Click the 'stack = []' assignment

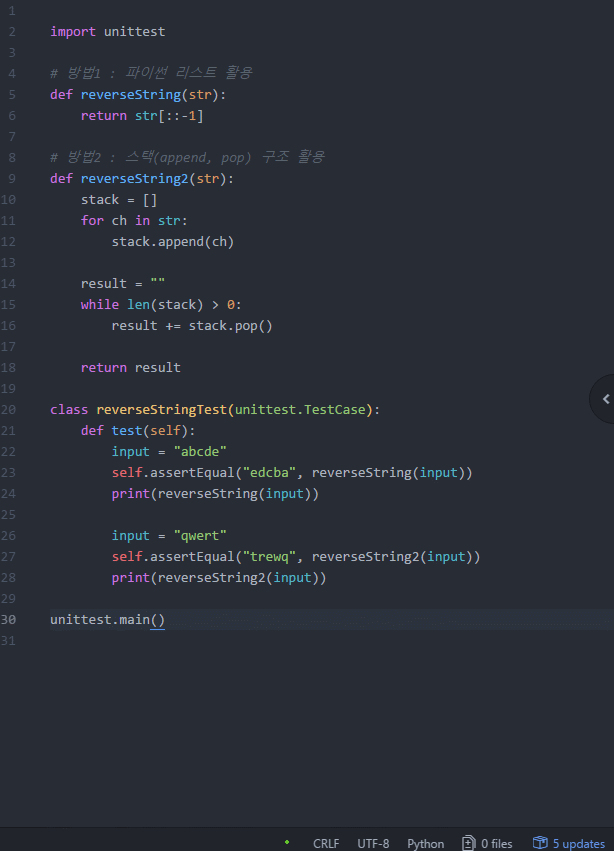click(x=119, y=200)
